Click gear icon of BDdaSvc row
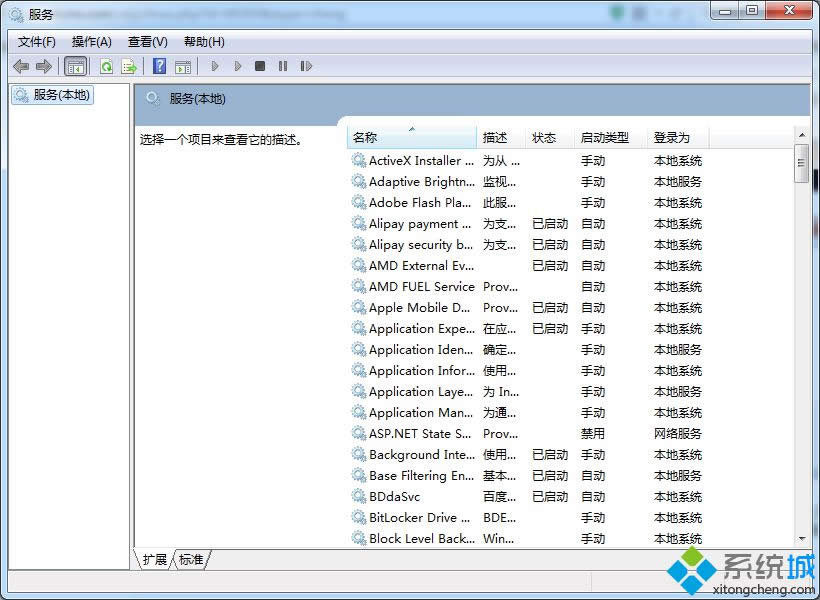 coord(359,496)
